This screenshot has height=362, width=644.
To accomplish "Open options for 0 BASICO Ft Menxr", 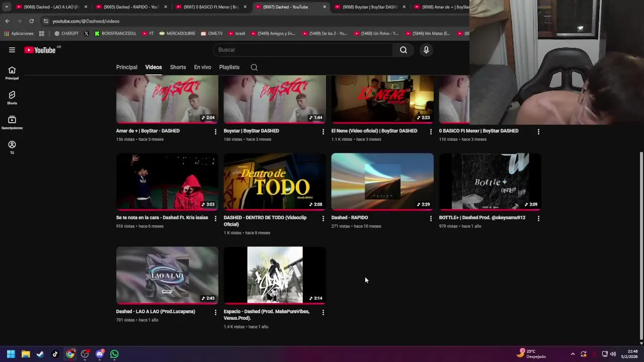I will [538, 132].
